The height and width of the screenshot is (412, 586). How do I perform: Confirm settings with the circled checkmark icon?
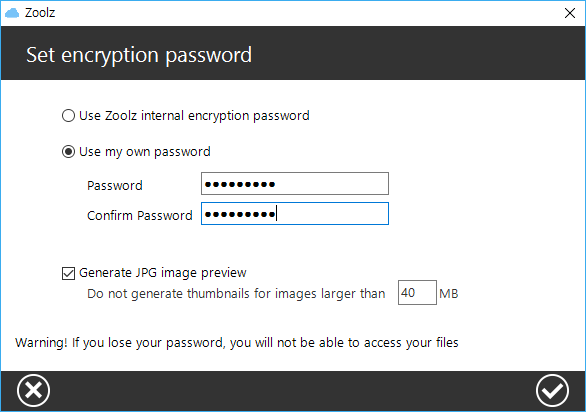point(552,391)
